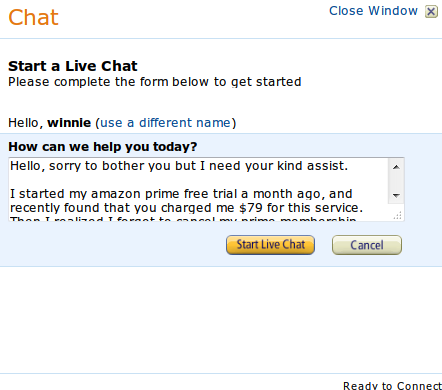Click the textarea resize grip corner

point(398,215)
